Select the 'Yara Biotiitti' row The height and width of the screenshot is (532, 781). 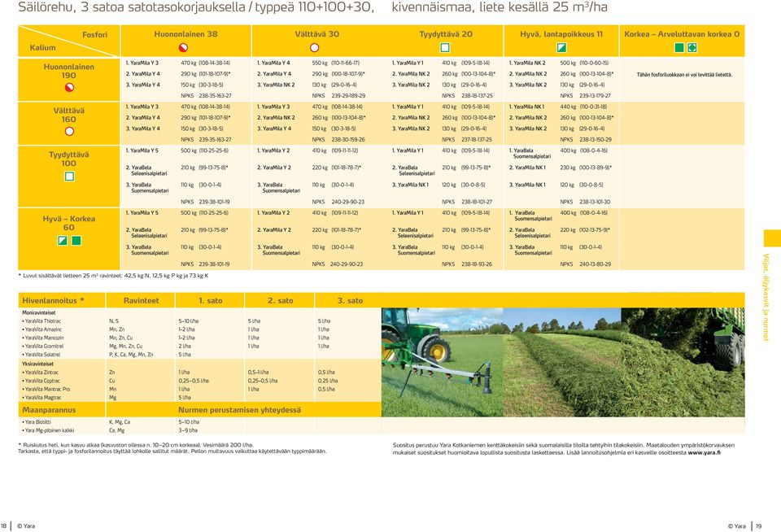point(199,422)
